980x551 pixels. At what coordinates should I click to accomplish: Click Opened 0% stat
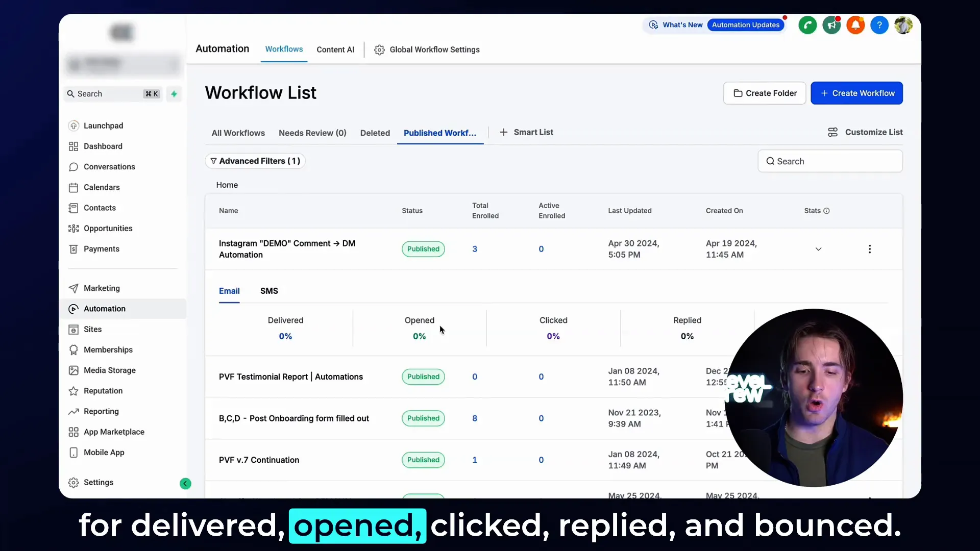[x=419, y=336]
